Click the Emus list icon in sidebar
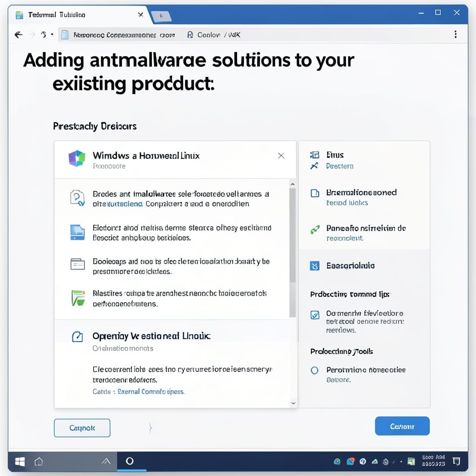This screenshot has height=476, width=476. pos(315,155)
